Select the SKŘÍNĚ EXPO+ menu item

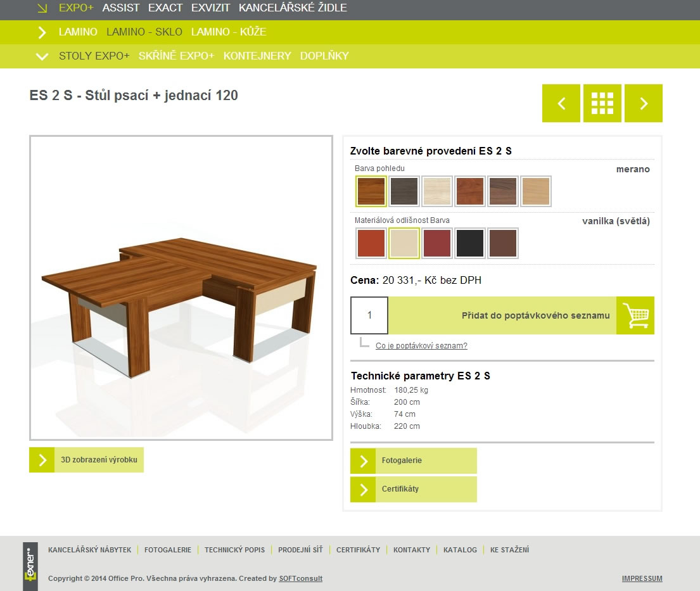(176, 56)
